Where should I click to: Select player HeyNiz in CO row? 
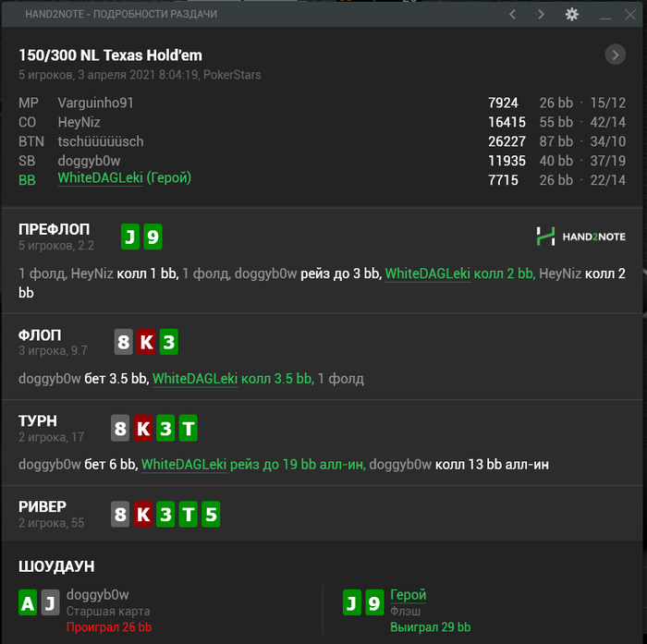tap(79, 122)
